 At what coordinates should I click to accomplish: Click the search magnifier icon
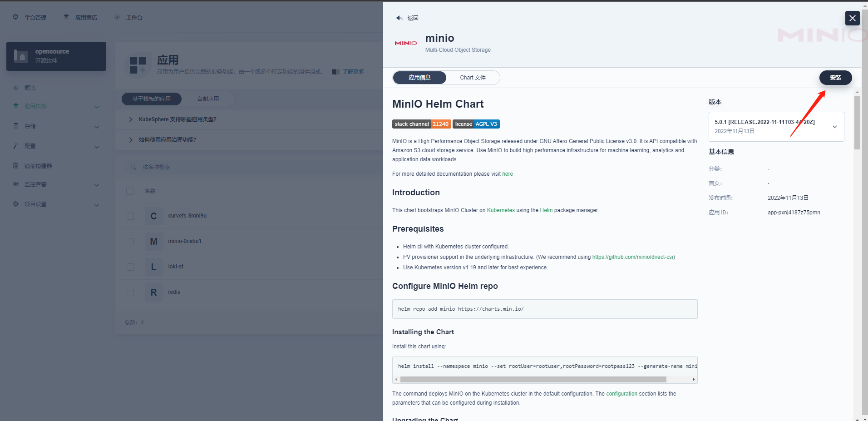[133, 167]
